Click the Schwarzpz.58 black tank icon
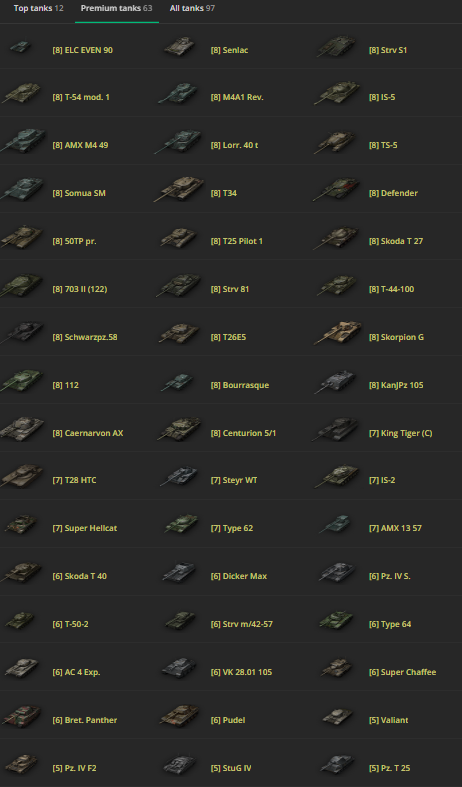462x787 pixels. [x=22, y=332]
